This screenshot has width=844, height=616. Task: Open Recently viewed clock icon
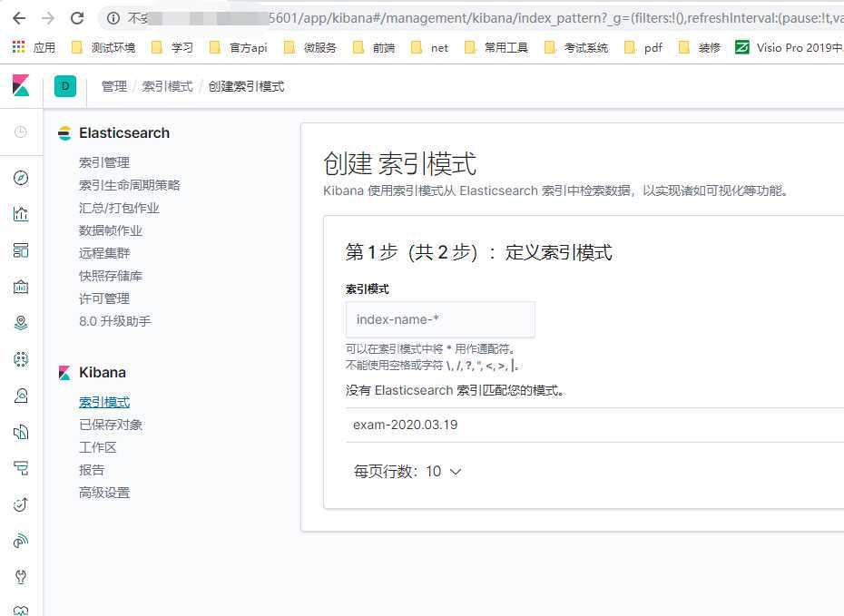pyautogui.click(x=21, y=132)
